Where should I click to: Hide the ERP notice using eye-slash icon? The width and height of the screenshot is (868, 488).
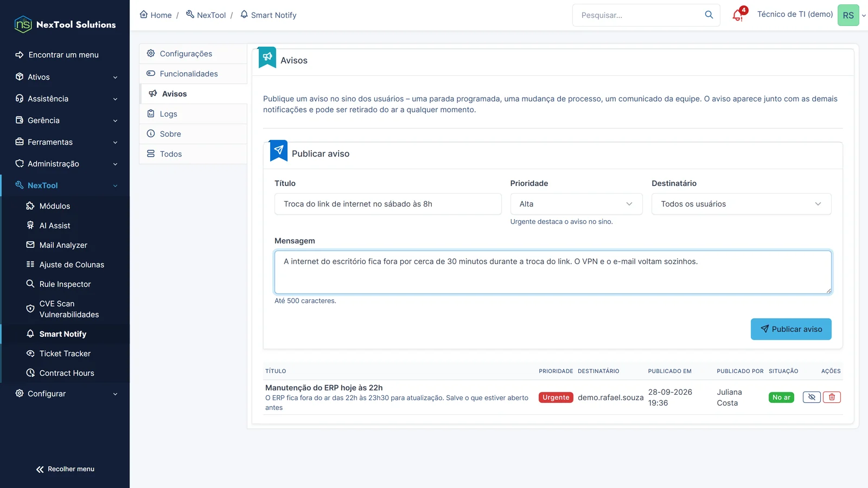812,397
